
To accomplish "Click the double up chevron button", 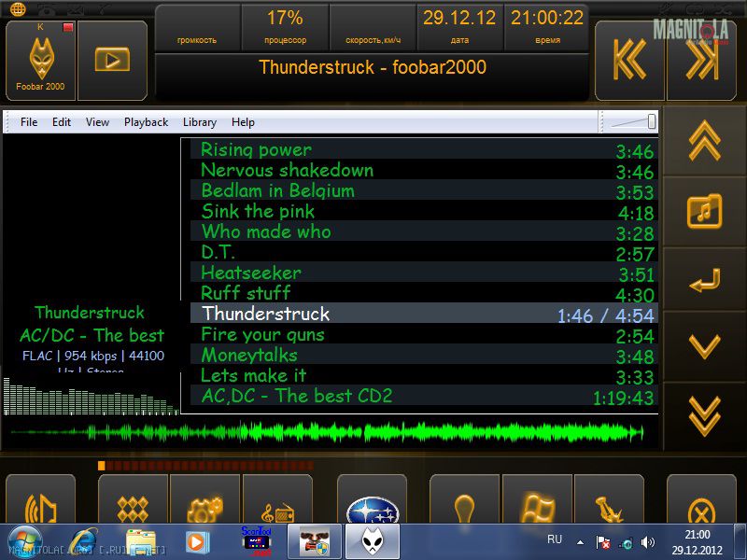I will 705,141.
